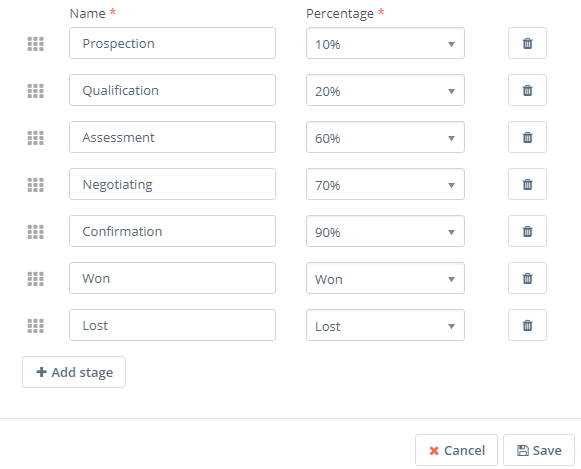Screen dimensions: 581x469
Task: Remove the Qualification stage with trash icon
Action: click(527, 90)
